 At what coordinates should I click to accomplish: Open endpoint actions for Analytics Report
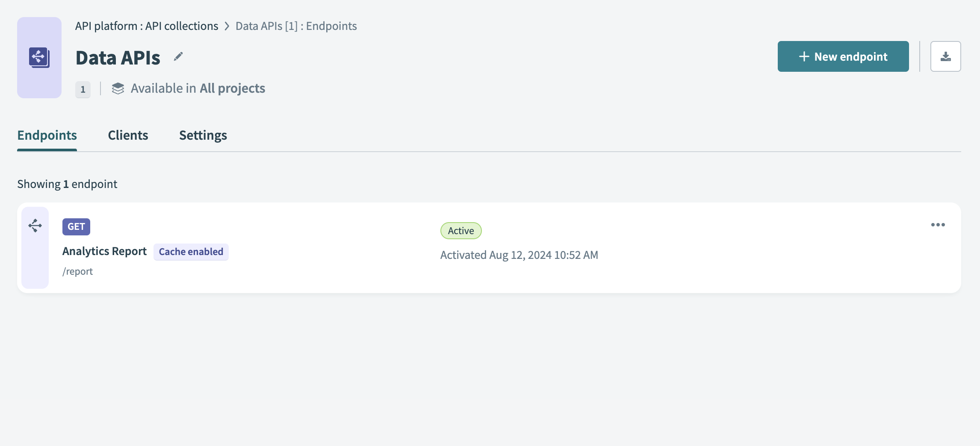click(x=938, y=225)
